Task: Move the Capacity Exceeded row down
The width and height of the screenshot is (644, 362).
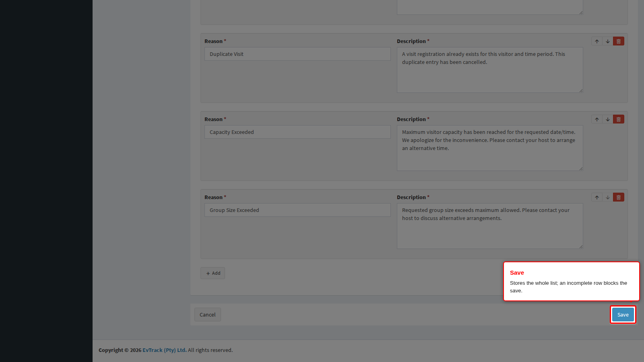Action: click(x=608, y=119)
